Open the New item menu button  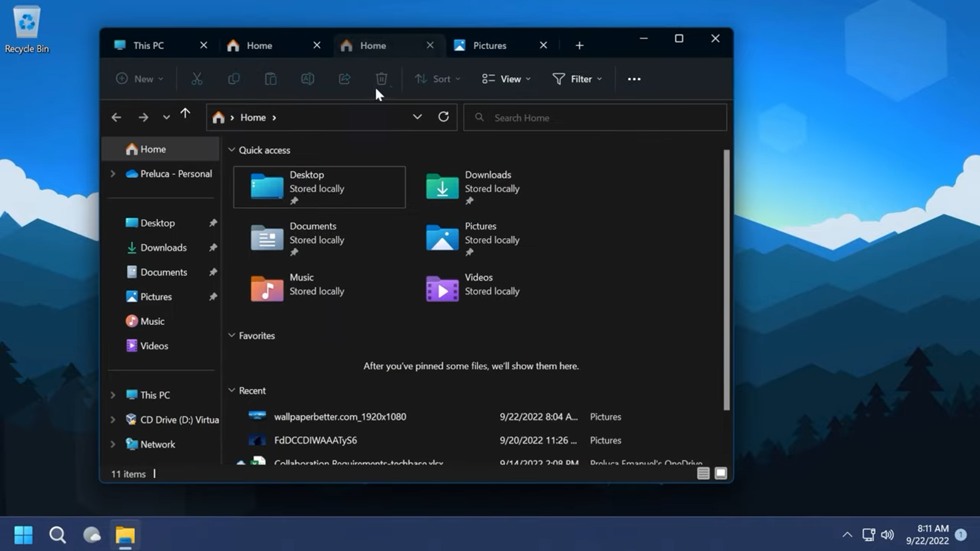click(x=140, y=79)
